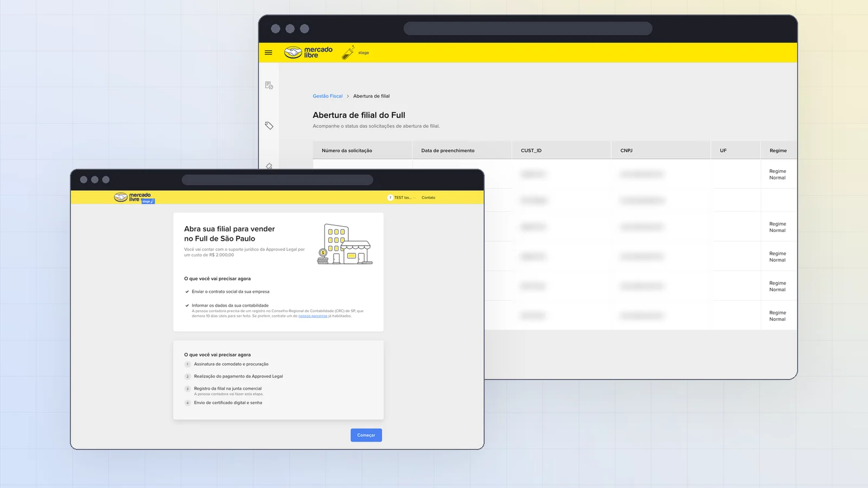Click the step 1 number circle
Image resolution: width=868 pixels, height=488 pixels.
click(188, 364)
